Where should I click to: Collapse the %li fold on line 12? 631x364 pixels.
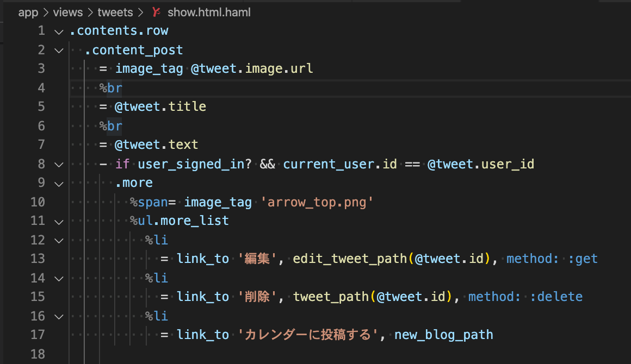[59, 241]
